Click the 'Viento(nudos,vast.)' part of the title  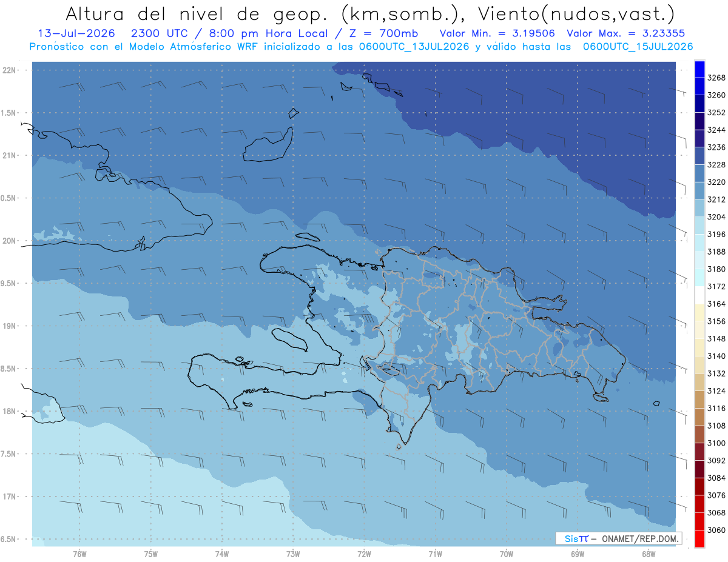tap(576, 13)
